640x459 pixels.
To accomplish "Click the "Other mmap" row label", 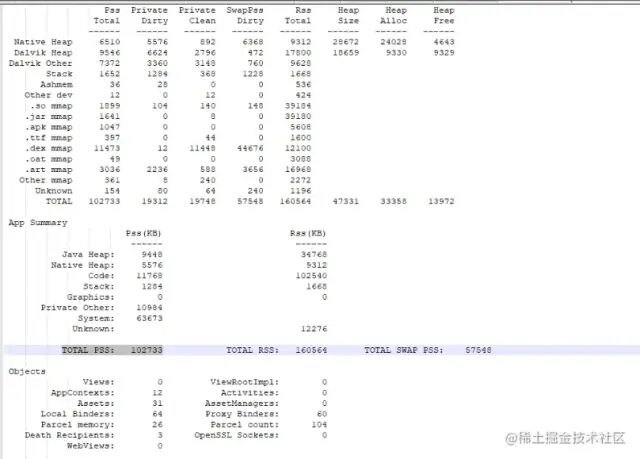I will click(46, 180).
